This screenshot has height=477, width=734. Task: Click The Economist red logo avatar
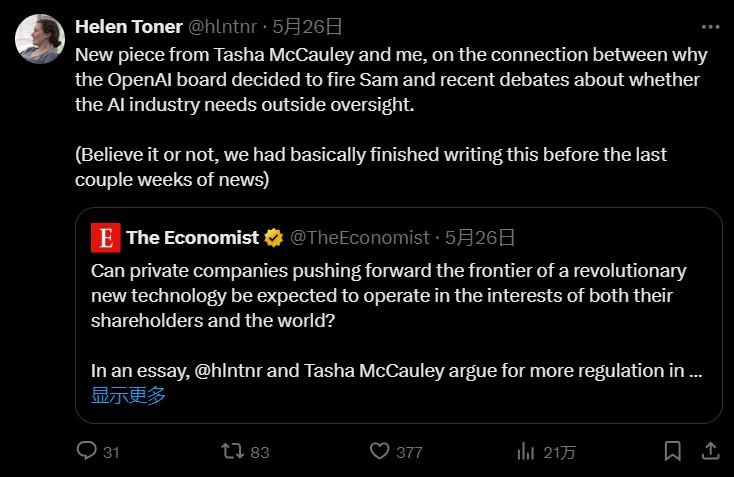104,238
